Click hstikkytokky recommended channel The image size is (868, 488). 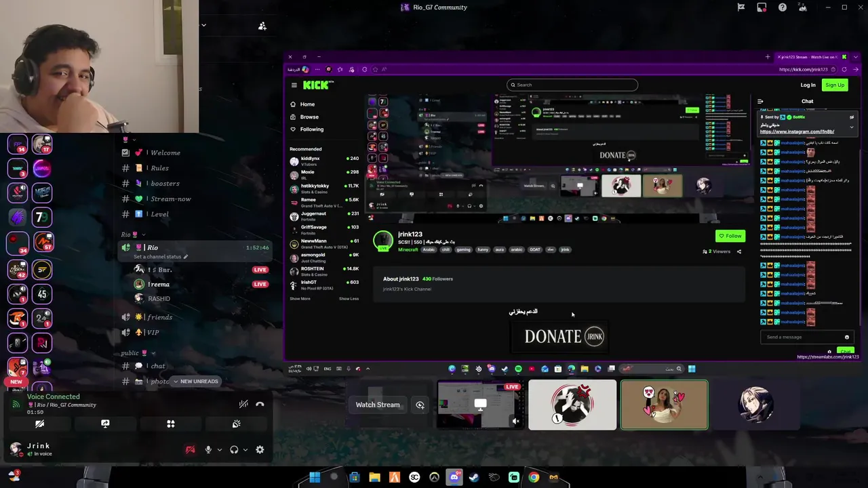[325, 188]
